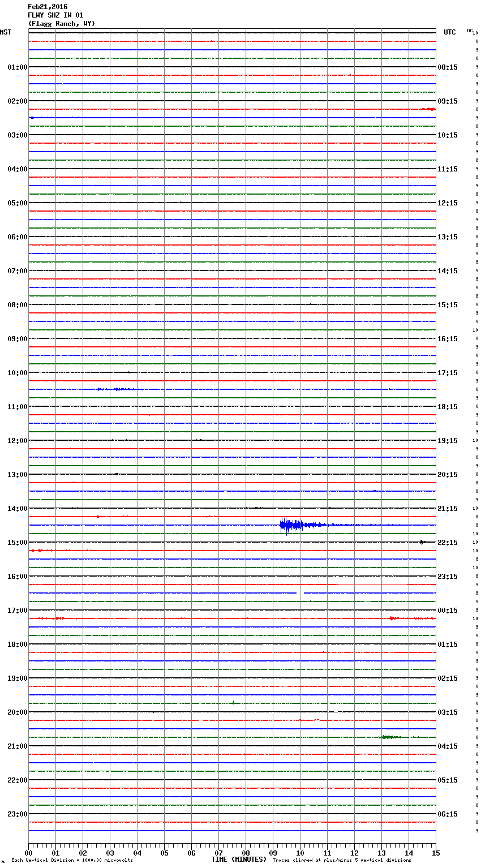The width and height of the screenshot is (481, 868).
Task: Click the MST time zone label
Action: point(6,32)
